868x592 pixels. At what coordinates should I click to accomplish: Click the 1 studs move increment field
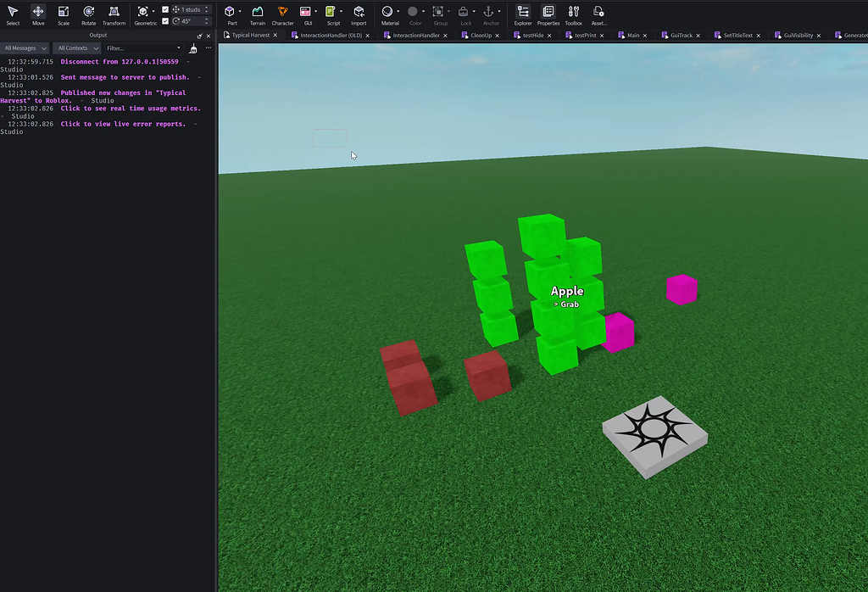(x=192, y=9)
